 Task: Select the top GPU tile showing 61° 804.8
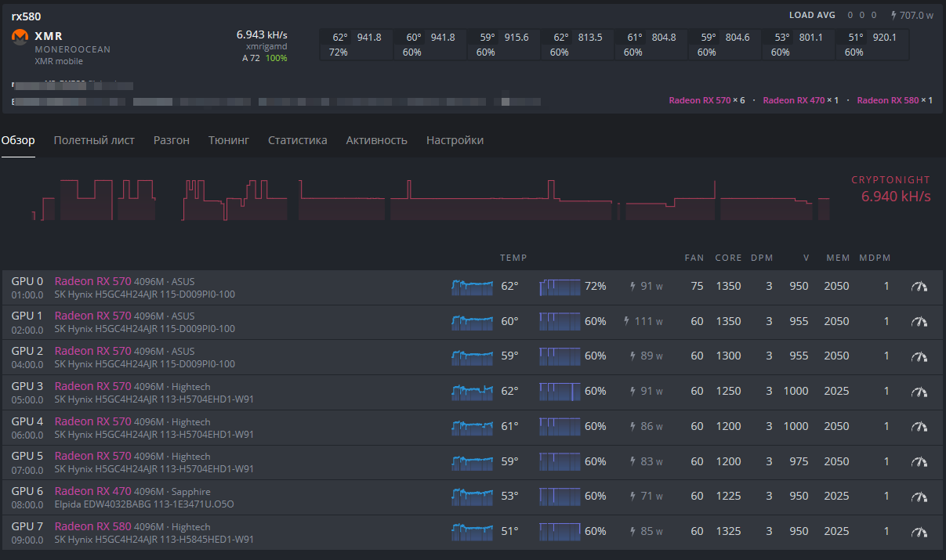click(x=651, y=45)
